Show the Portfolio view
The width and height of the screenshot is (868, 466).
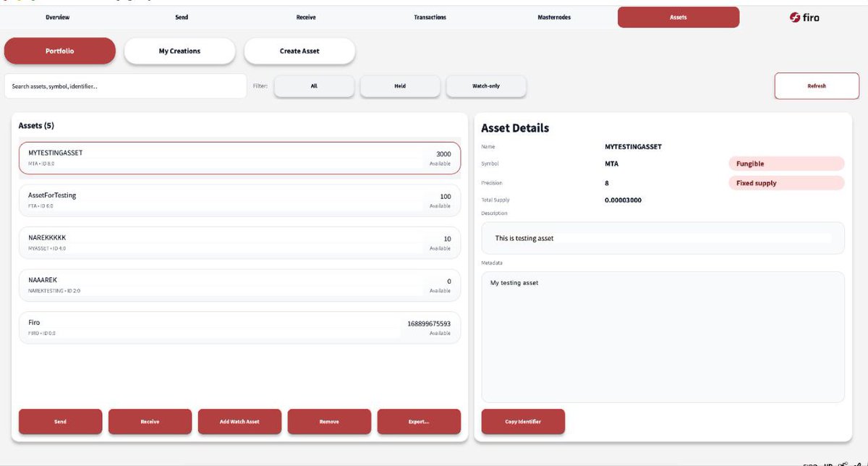click(x=60, y=51)
